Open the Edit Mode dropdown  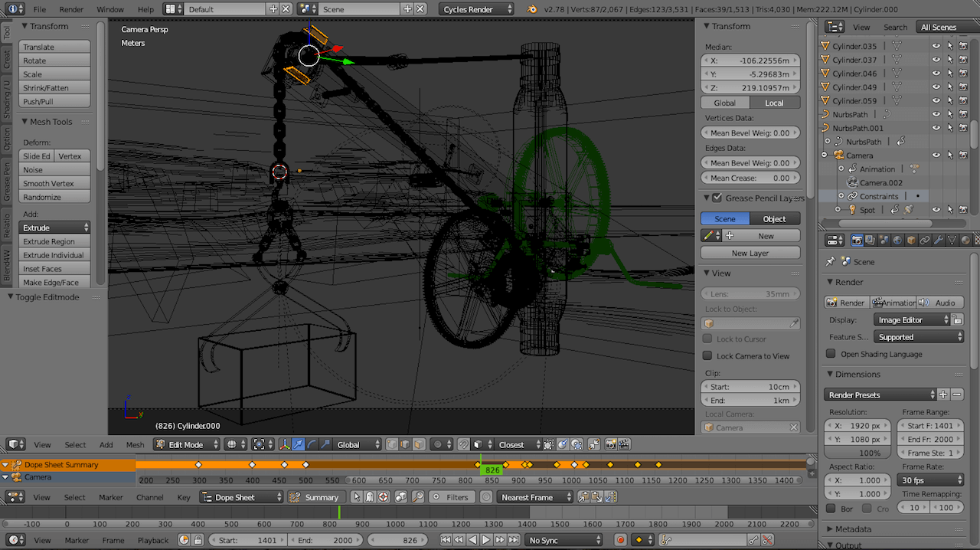coord(186,444)
